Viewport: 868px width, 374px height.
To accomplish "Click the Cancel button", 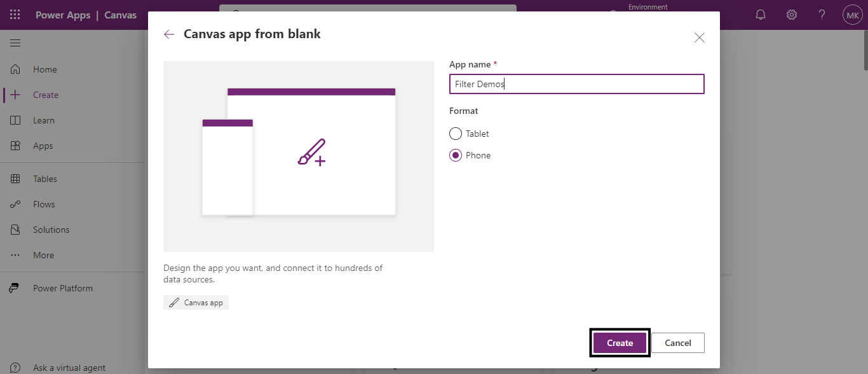I will (677, 343).
